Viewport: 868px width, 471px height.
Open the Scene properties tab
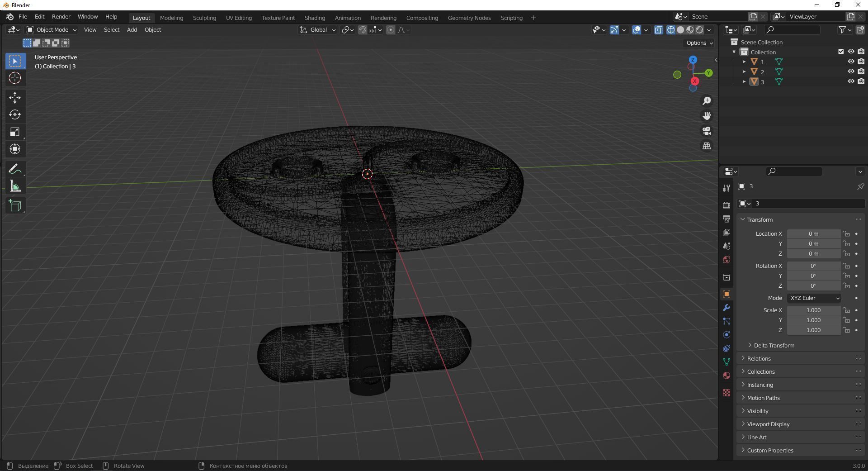click(x=726, y=246)
